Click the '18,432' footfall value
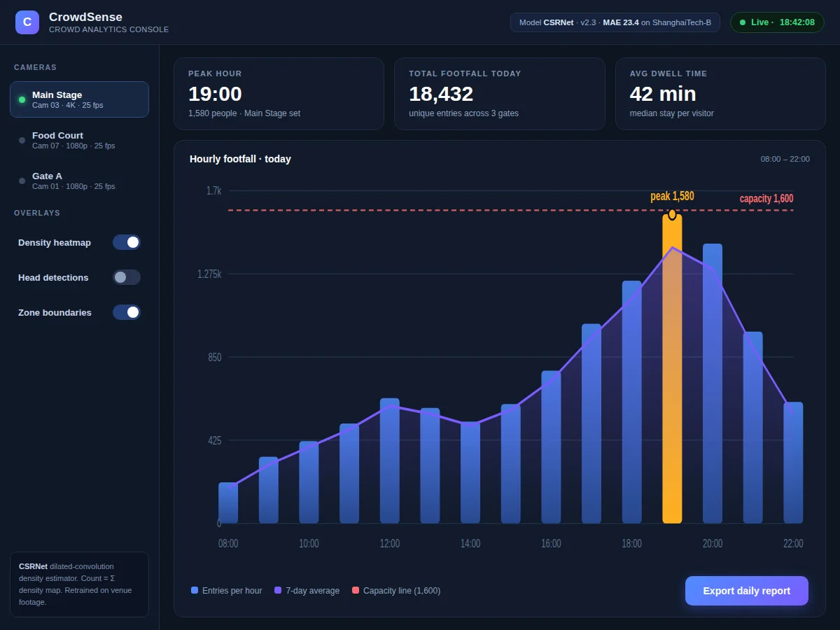The height and width of the screenshot is (630, 840). pyautogui.click(x=441, y=94)
